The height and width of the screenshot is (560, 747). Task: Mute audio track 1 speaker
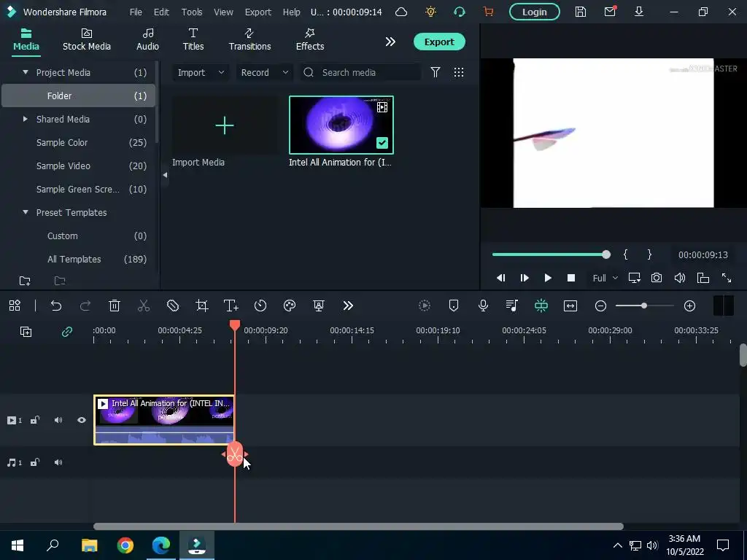tap(58, 462)
